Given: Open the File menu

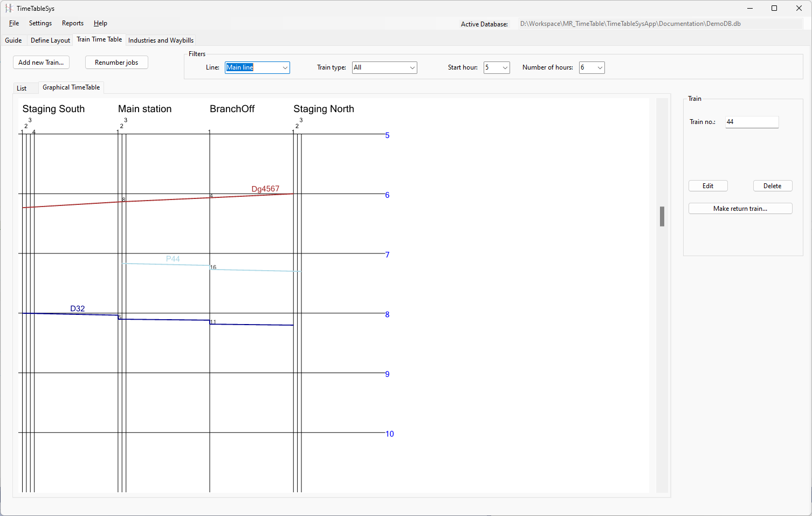Looking at the screenshot, I should click(x=14, y=23).
